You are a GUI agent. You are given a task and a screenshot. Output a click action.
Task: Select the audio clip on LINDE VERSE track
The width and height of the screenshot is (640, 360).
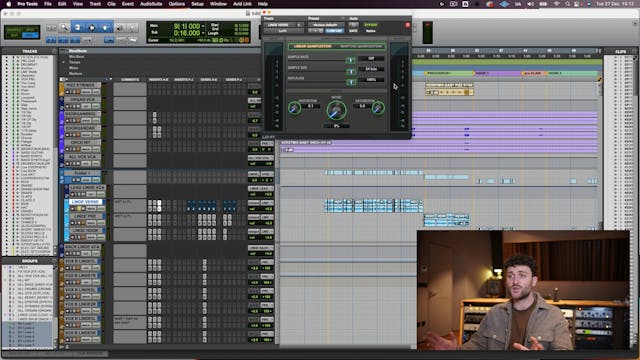pyautogui.click(x=374, y=205)
